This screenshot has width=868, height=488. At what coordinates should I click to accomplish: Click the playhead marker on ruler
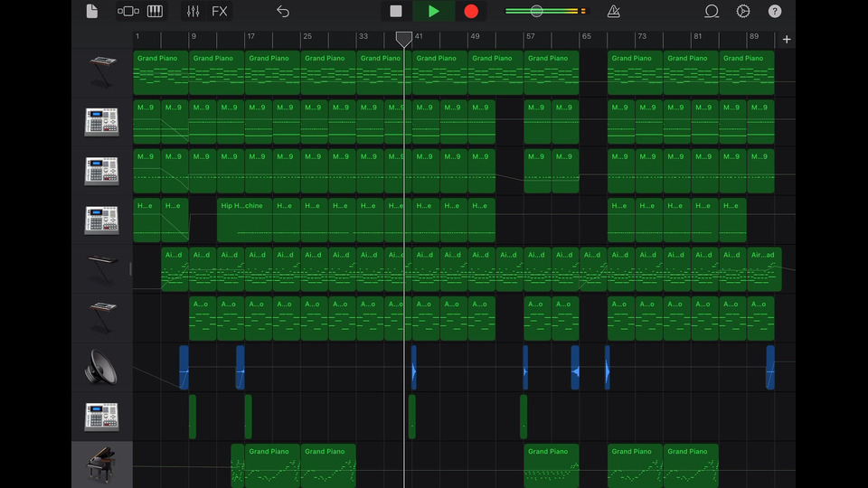tap(403, 39)
